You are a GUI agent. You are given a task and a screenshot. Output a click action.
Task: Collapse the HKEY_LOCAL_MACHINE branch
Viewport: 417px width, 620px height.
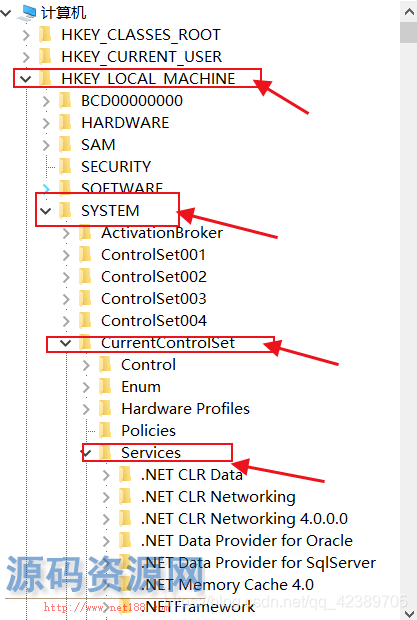click(26, 78)
